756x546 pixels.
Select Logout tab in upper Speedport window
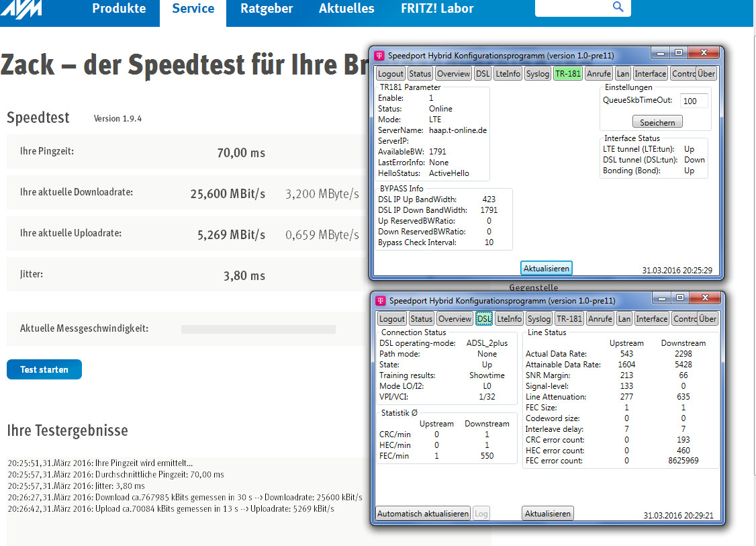click(x=391, y=74)
